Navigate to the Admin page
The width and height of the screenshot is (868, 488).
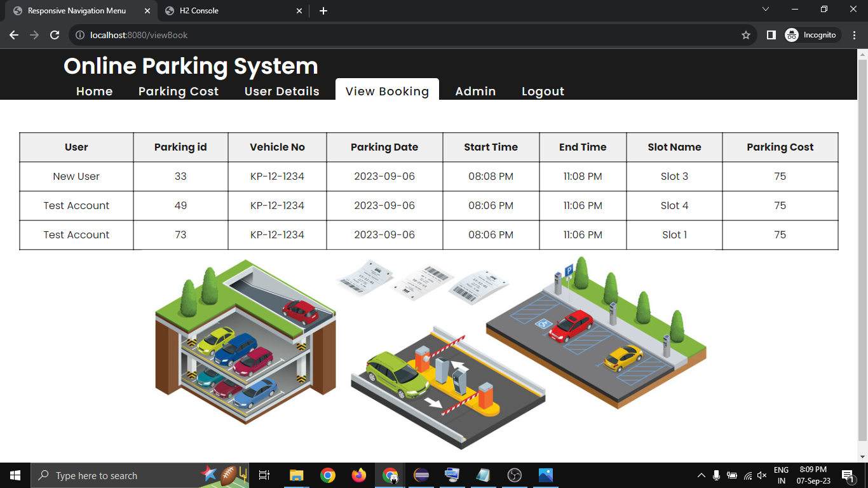(x=475, y=91)
